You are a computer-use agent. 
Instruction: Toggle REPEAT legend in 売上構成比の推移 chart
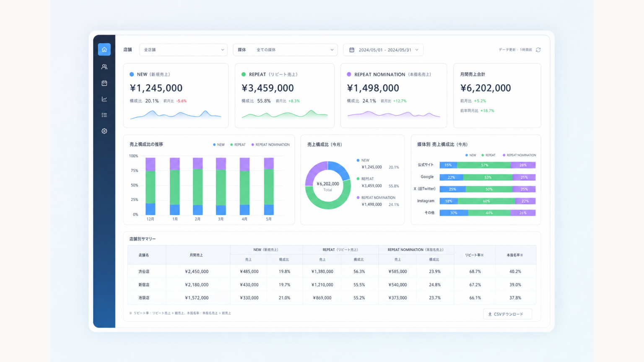(238, 145)
